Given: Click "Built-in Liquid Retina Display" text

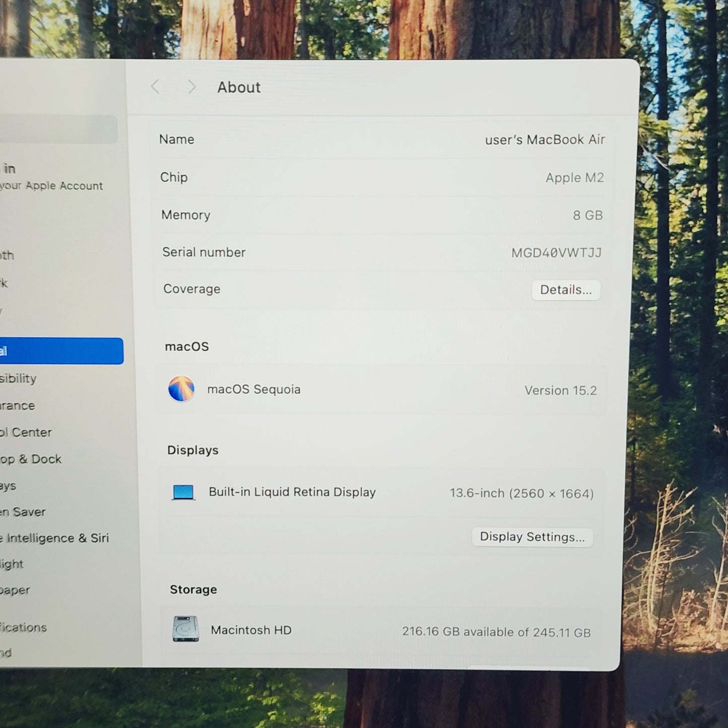Looking at the screenshot, I should 292,492.
